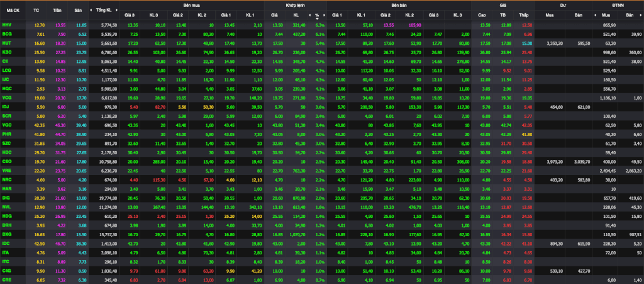Image resolution: width=644 pixels, height=284 pixels.
Task: Click Mua header under Dư
Action: tap(548, 15)
